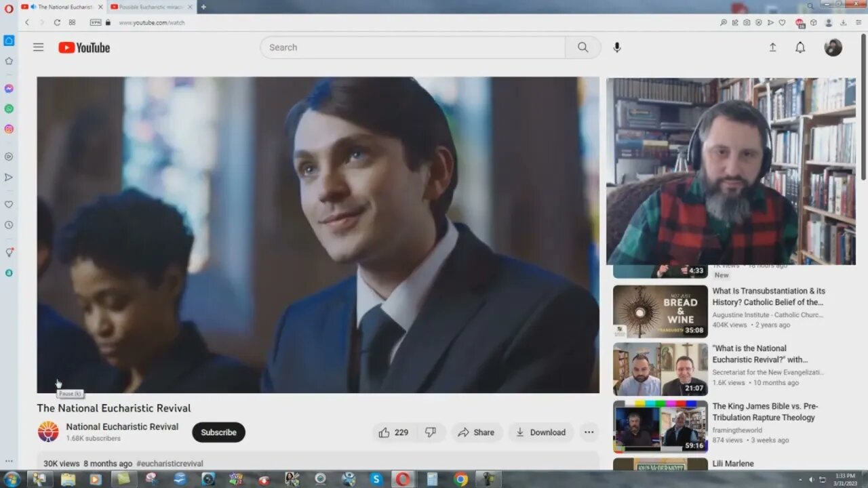Viewport: 868px width, 488px height.
Task: Go back in the browser
Action: [27, 22]
